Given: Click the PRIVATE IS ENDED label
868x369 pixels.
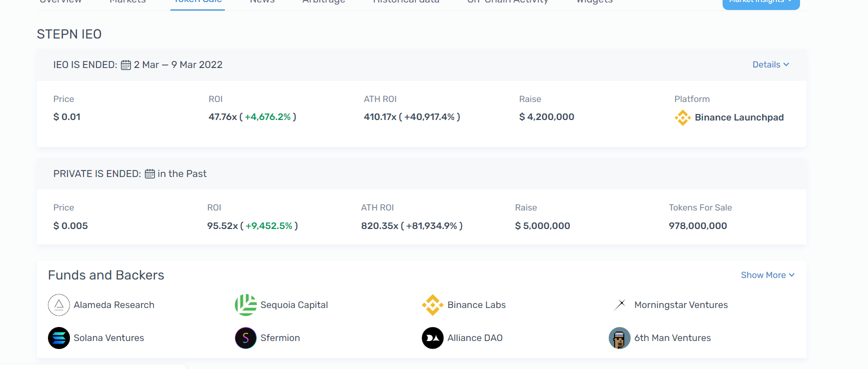Looking at the screenshot, I should click(x=97, y=174).
